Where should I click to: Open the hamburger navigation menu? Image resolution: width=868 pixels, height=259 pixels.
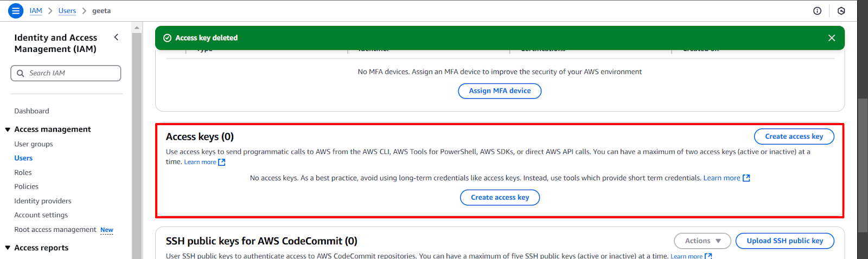coord(16,10)
